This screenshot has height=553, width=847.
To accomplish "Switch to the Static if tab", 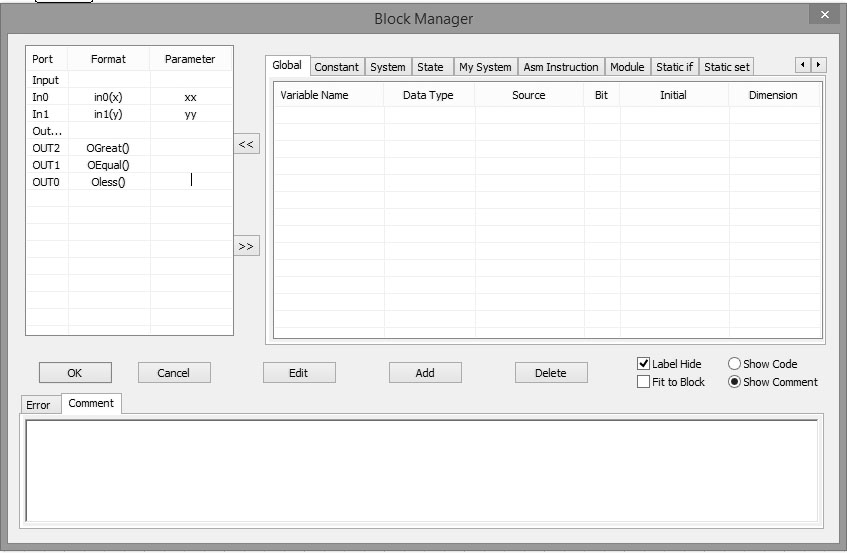I will point(674,67).
